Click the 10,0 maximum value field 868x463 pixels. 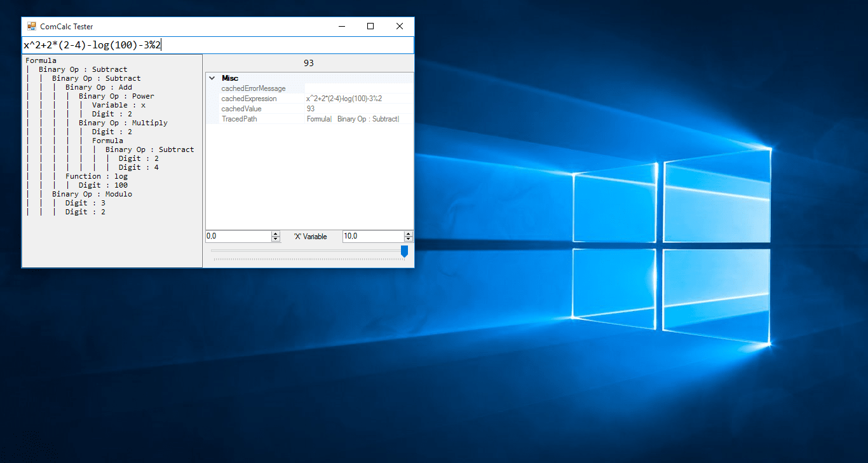click(x=373, y=236)
